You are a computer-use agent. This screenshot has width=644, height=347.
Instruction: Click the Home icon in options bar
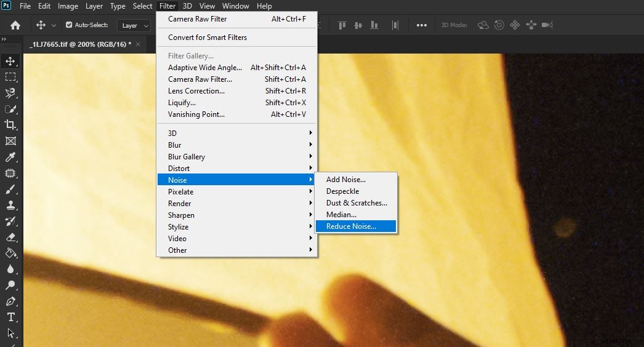[x=15, y=25]
